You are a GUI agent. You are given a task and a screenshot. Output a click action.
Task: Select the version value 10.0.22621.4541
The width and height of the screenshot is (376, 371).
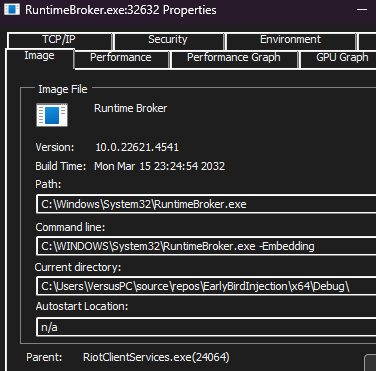(137, 148)
